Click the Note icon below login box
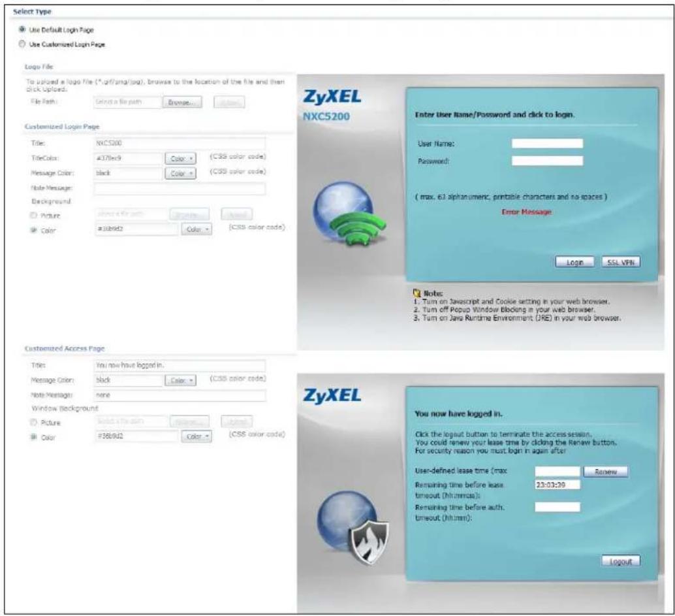The image size is (675, 616). tap(416, 293)
